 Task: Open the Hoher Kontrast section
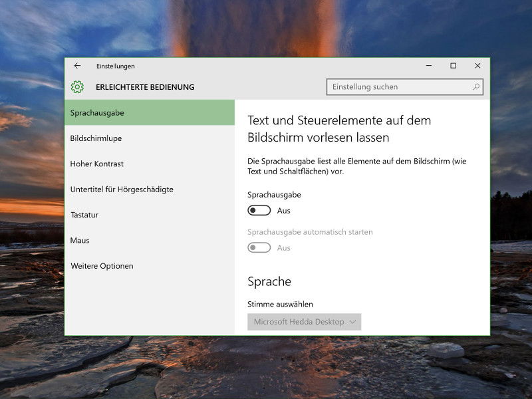pos(150,164)
